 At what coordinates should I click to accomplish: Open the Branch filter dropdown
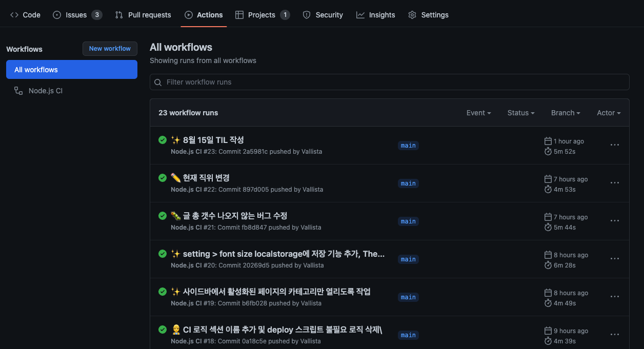[x=565, y=113]
